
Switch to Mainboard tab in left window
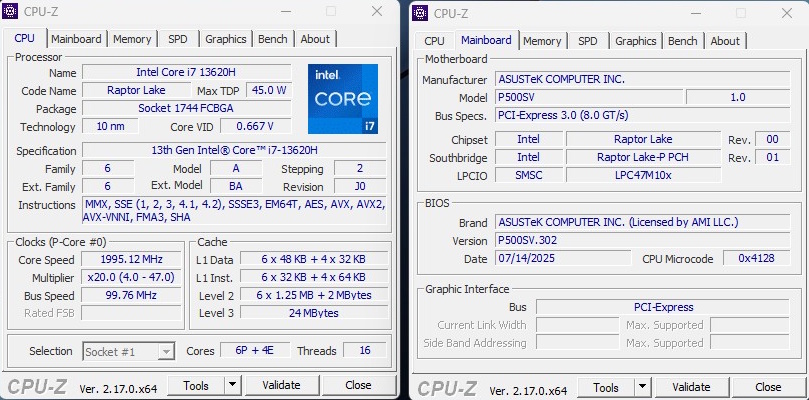tap(76, 39)
